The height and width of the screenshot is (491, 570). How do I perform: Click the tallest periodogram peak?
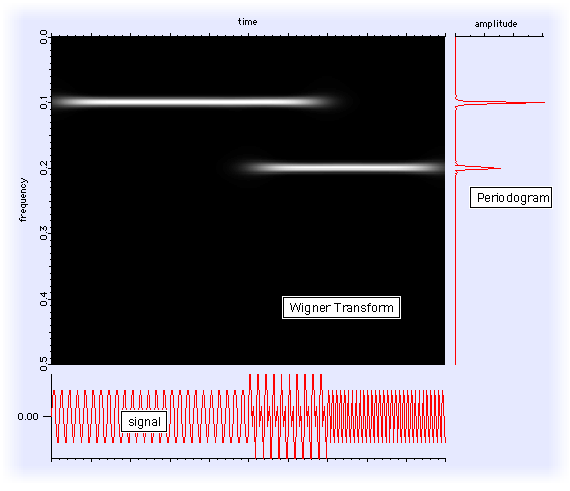(x=500, y=103)
